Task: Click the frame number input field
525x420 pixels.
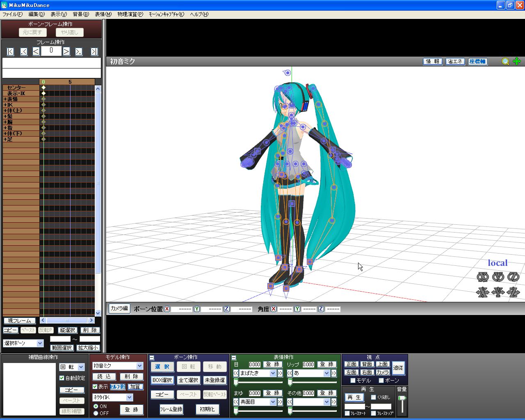Action: (51, 50)
